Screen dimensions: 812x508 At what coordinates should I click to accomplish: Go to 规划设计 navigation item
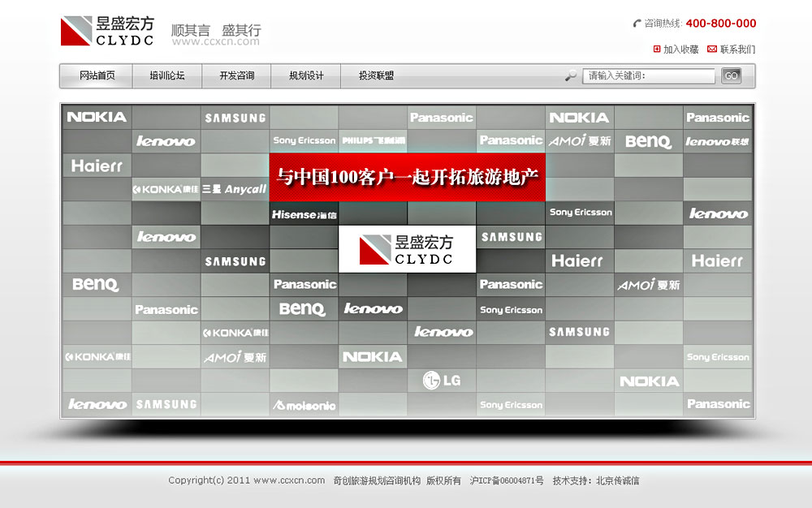[306, 76]
